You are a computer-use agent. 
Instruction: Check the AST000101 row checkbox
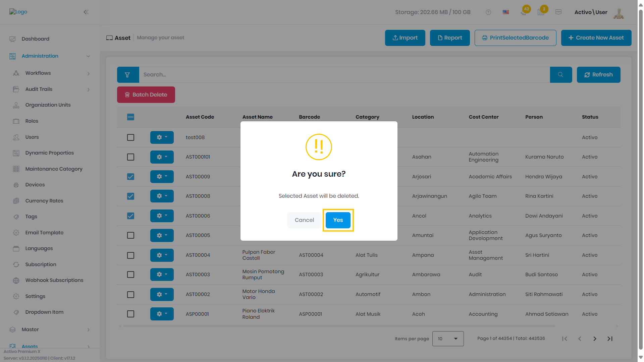click(131, 157)
